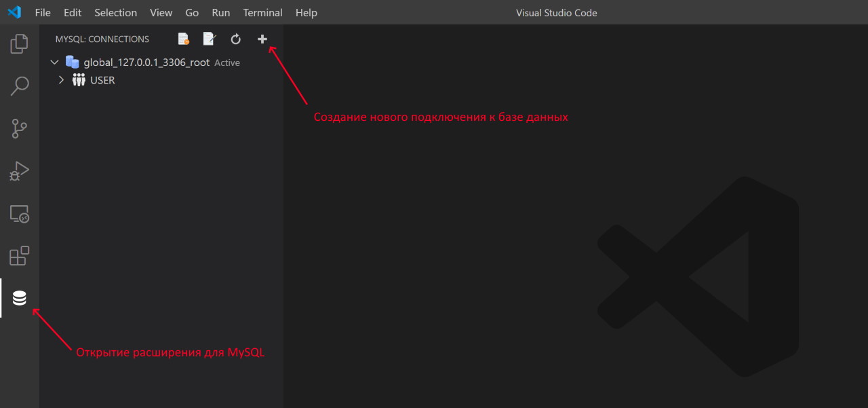Open the Help menu
The image size is (868, 408).
[x=307, y=13]
